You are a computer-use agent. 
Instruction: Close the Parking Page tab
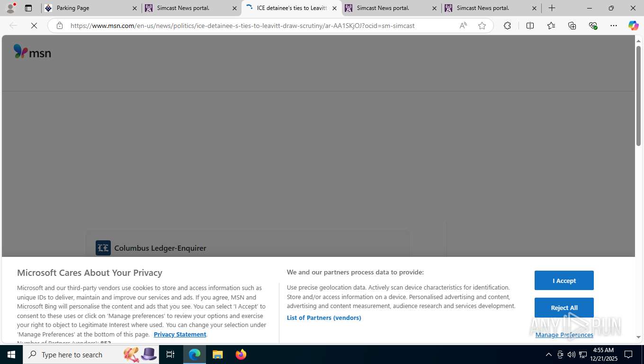coord(134,8)
